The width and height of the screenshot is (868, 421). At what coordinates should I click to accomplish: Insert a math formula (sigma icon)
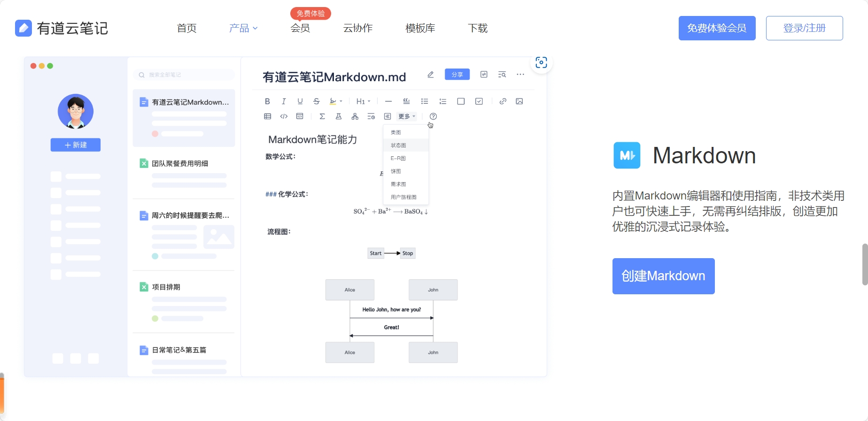coord(322,116)
